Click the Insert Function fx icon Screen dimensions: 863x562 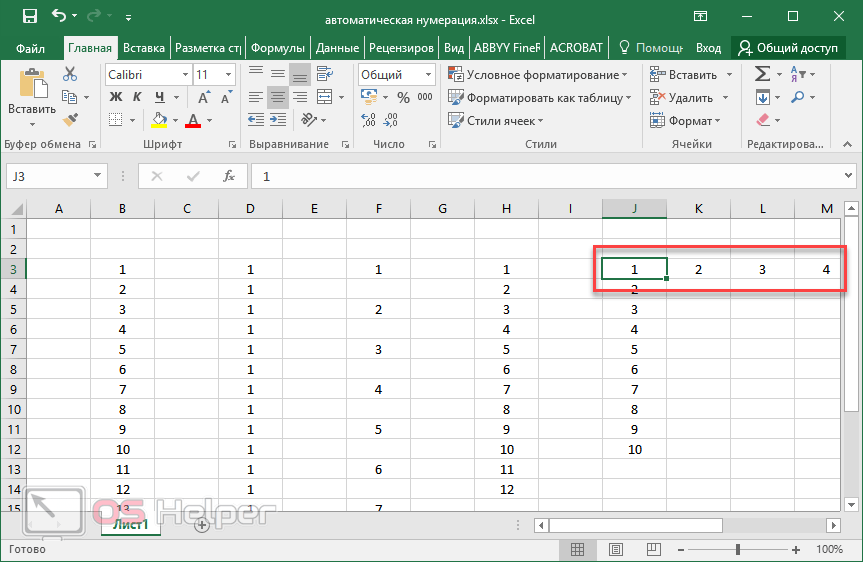point(228,176)
